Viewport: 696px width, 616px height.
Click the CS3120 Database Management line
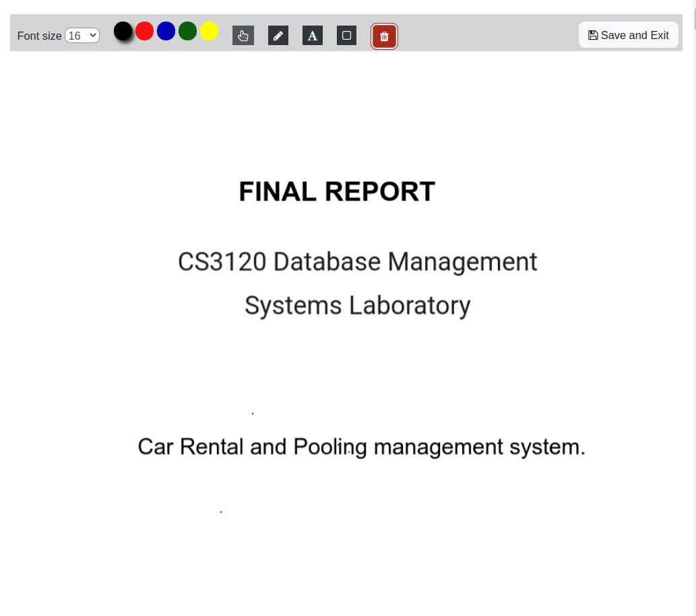[357, 262]
